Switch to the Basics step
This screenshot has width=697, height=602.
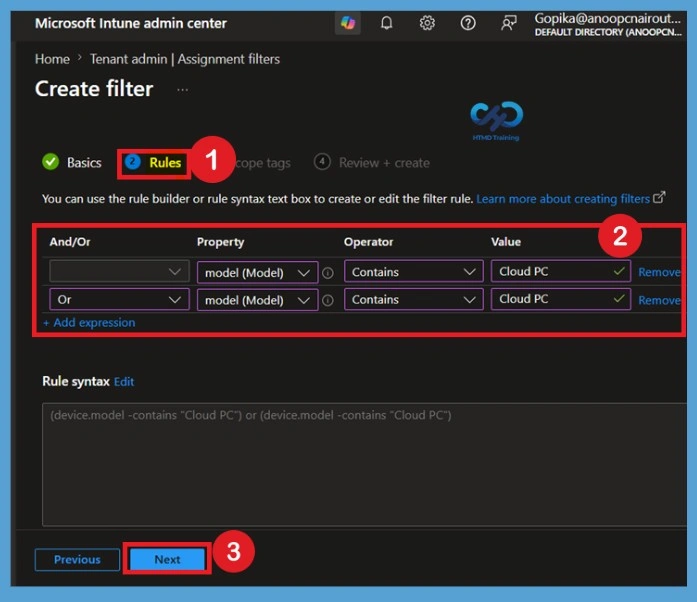click(x=72, y=162)
